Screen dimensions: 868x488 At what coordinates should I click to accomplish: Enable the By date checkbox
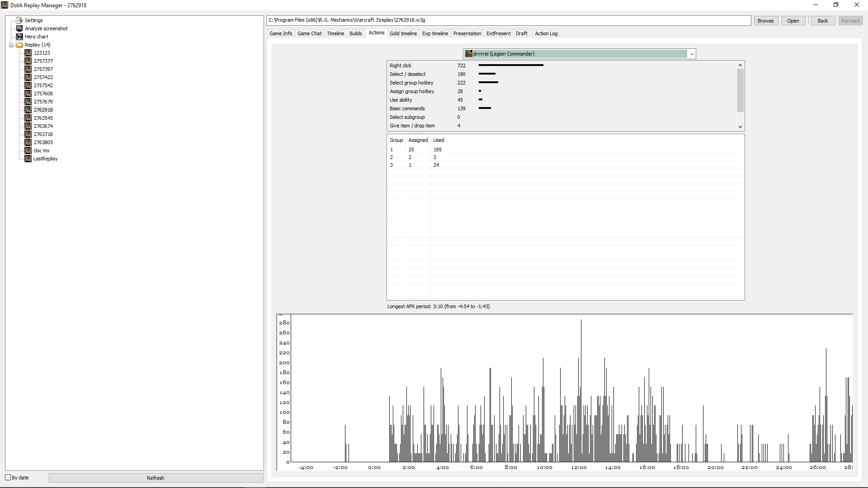coord(8,478)
